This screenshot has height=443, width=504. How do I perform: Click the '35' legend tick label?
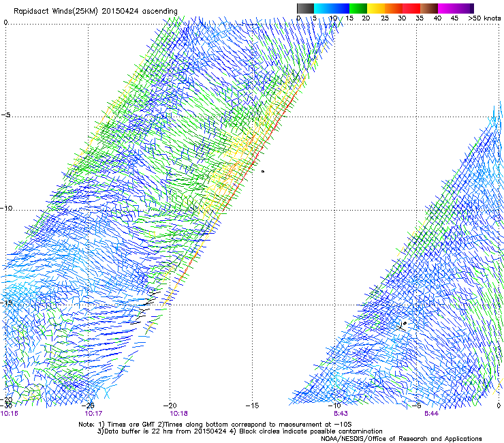tap(420, 18)
